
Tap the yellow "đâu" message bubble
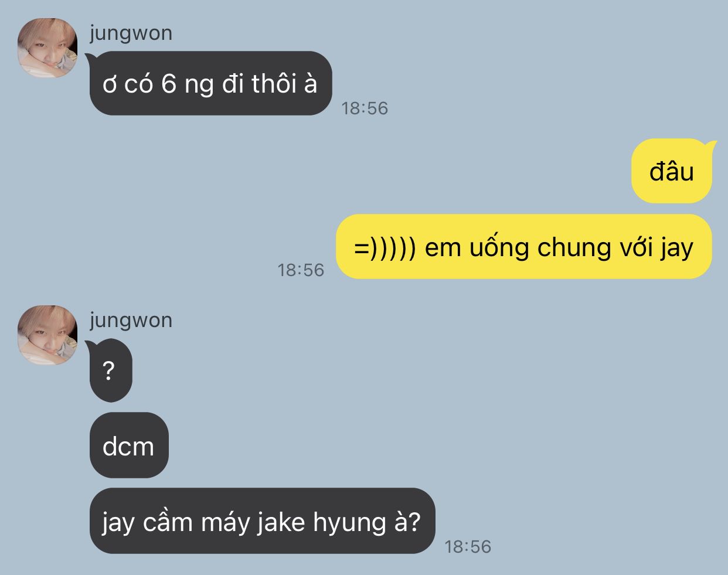(x=672, y=171)
